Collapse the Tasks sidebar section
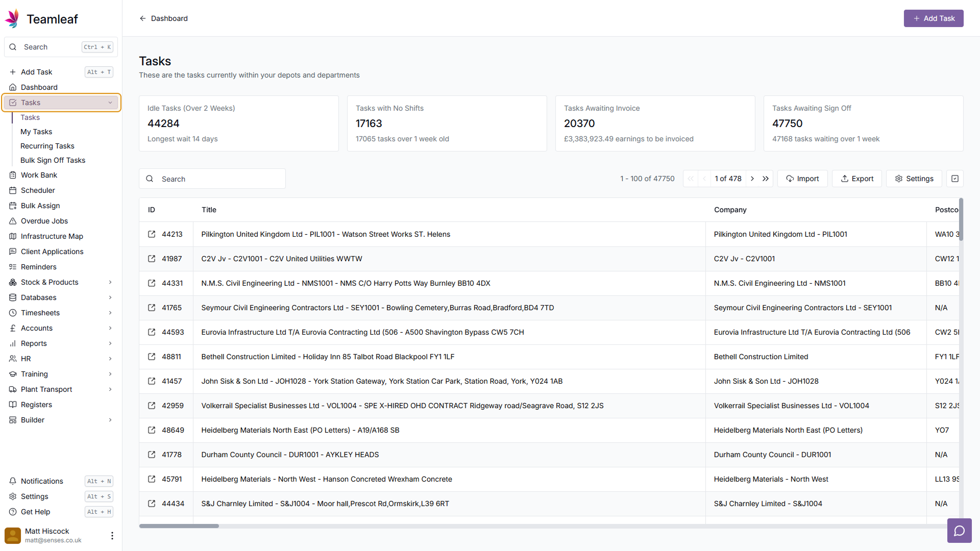This screenshot has height=551, width=980. click(x=61, y=103)
